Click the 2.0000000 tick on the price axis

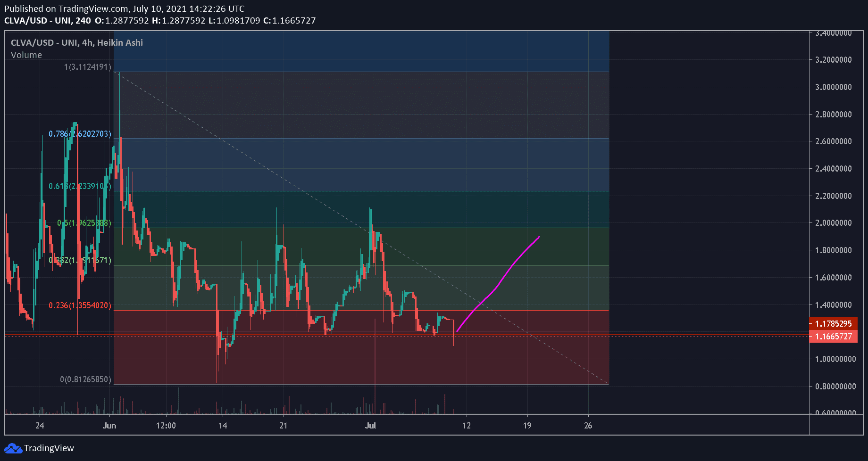tap(833, 223)
